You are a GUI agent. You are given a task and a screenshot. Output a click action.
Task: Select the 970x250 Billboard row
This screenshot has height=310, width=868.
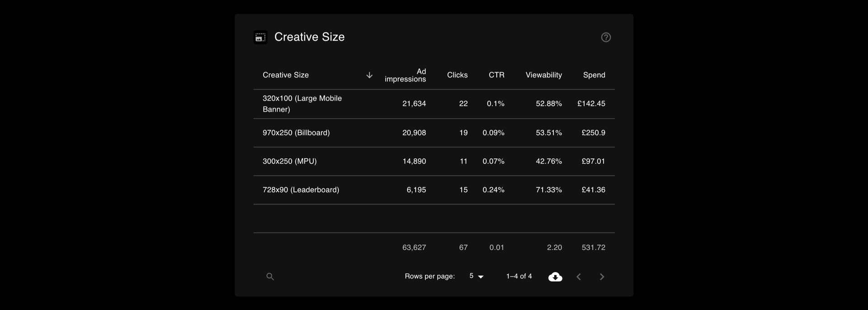(x=434, y=133)
